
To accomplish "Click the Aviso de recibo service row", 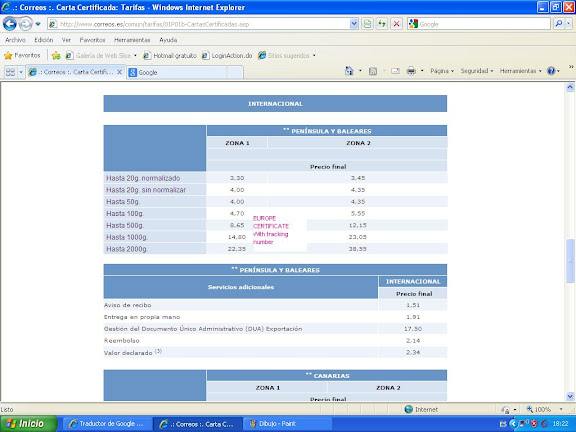I will pyautogui.click(x=275, y=305).
